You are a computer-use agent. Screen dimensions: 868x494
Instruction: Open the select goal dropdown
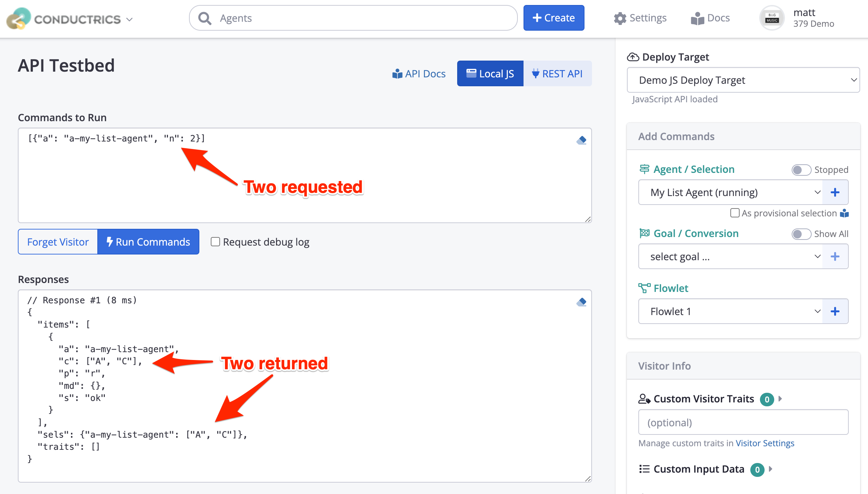[730, 257]
